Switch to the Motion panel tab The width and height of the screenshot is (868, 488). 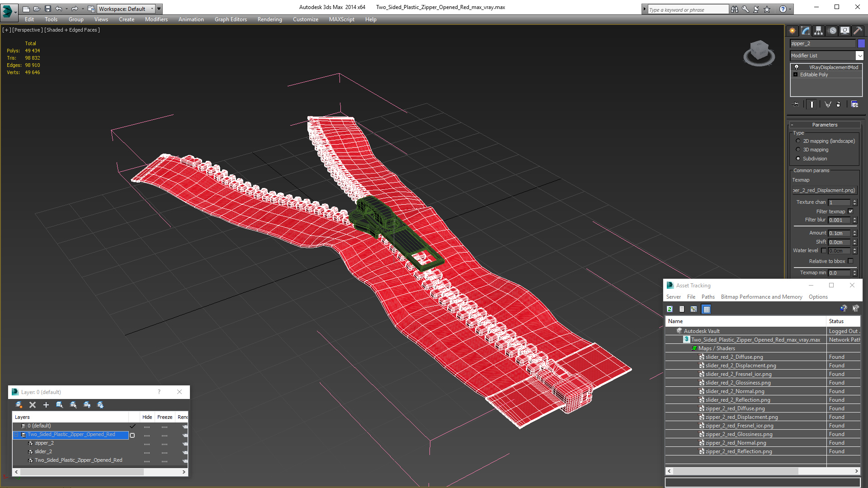coord(832,31)
